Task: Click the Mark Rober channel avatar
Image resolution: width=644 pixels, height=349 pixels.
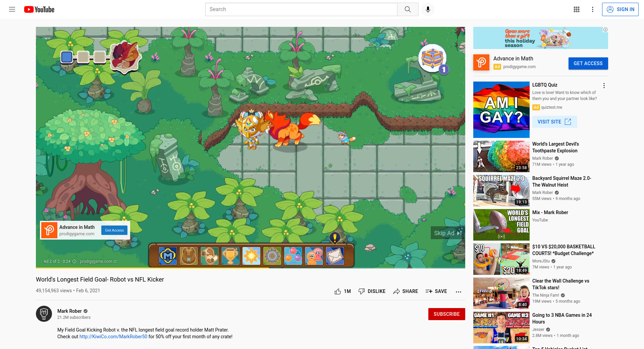Action: (x=44, y=314)
